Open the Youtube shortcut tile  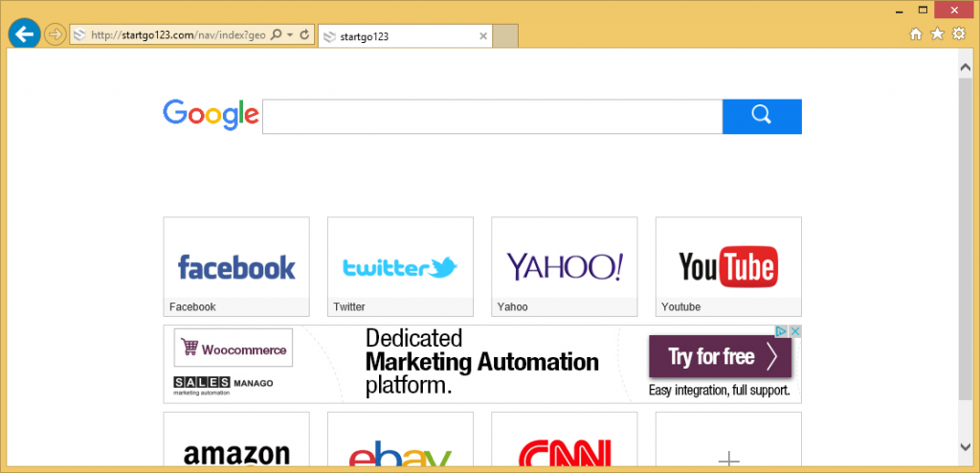click(728, 266)
